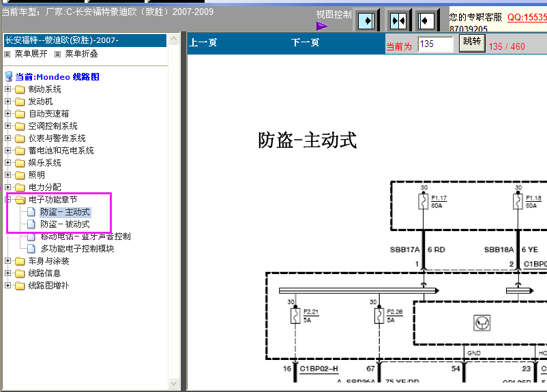Screen dimensions: 547x392
Task: Expand the 仪表与警告系统 tree node
Action: pos(8,138)
